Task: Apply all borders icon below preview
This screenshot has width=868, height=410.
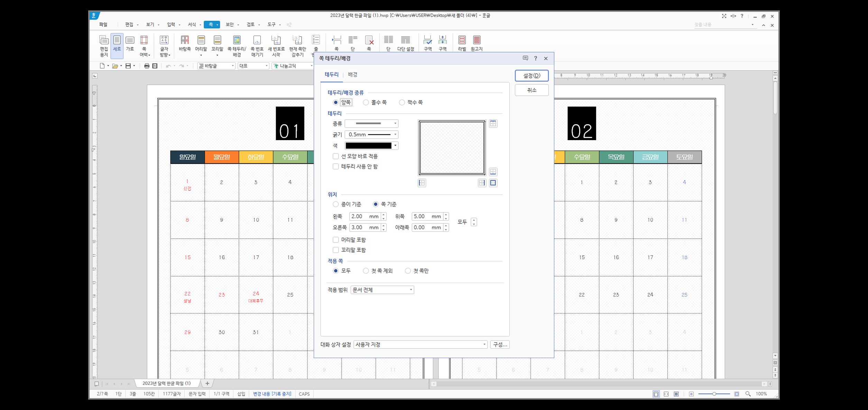Action: [493, 183]
